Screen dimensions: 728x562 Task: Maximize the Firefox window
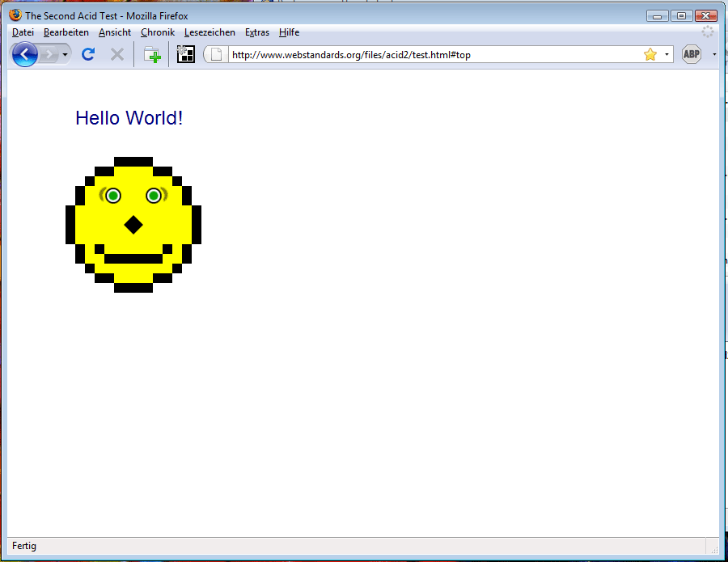[x=682, y=16]
